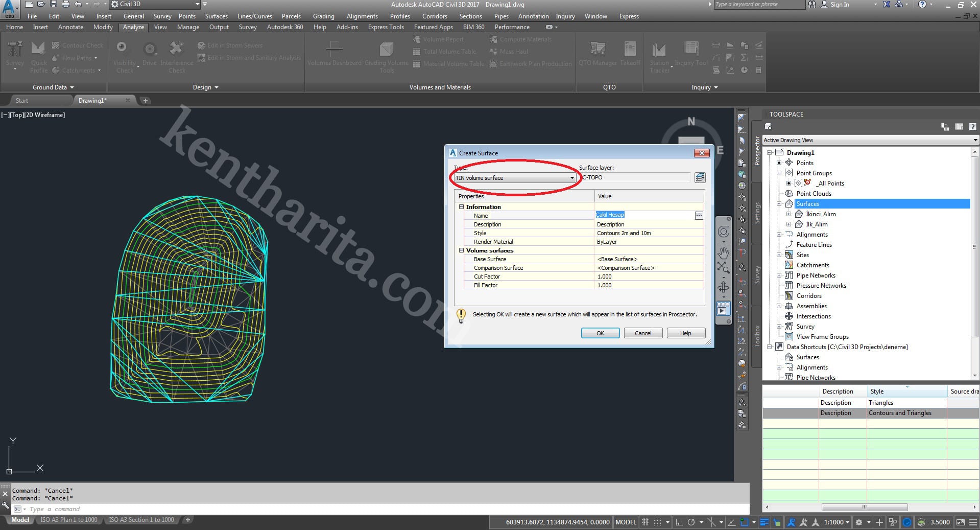Viewport: 980px width, 530px height.
Task: Toggle the drawing grid display in status bar
Action: pos(646,522)
